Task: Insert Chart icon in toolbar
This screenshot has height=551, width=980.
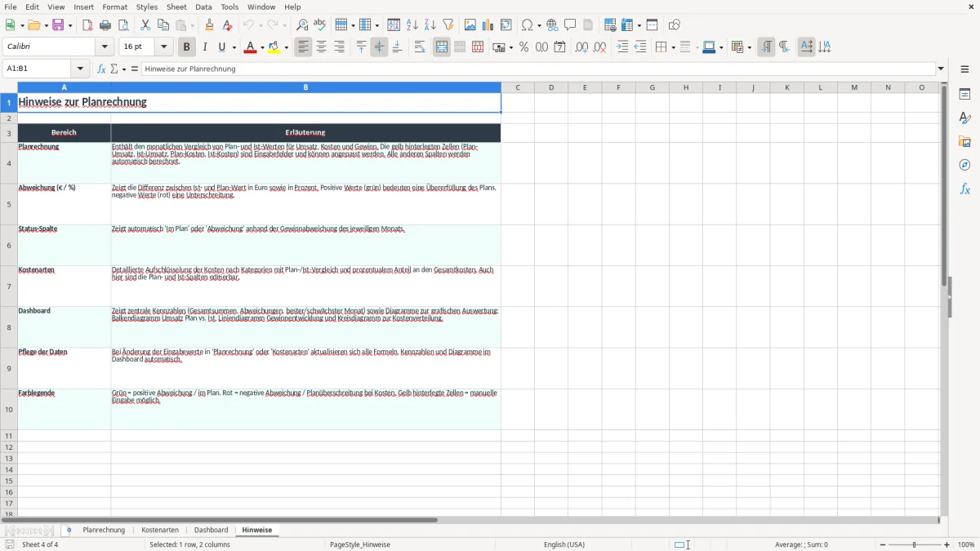Action: [x=488, y=25]
